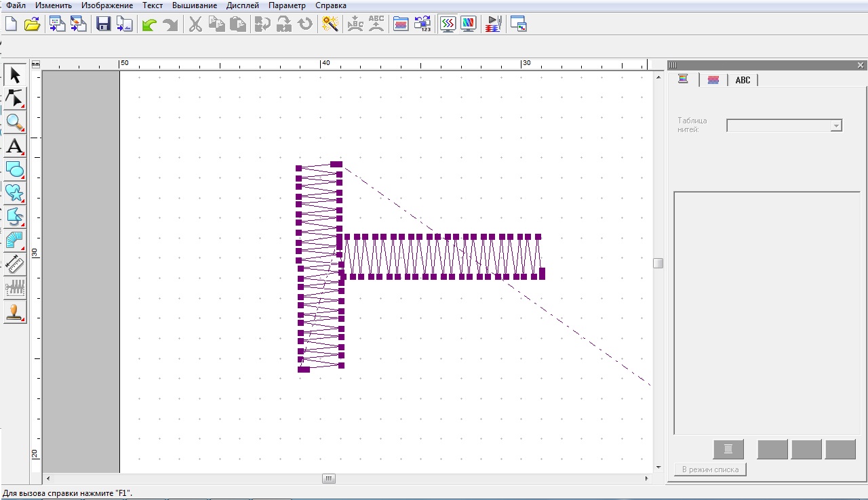Switch to the ABC tab in the side panel
This screenshot has width=868, height=500.
[743, 80]
